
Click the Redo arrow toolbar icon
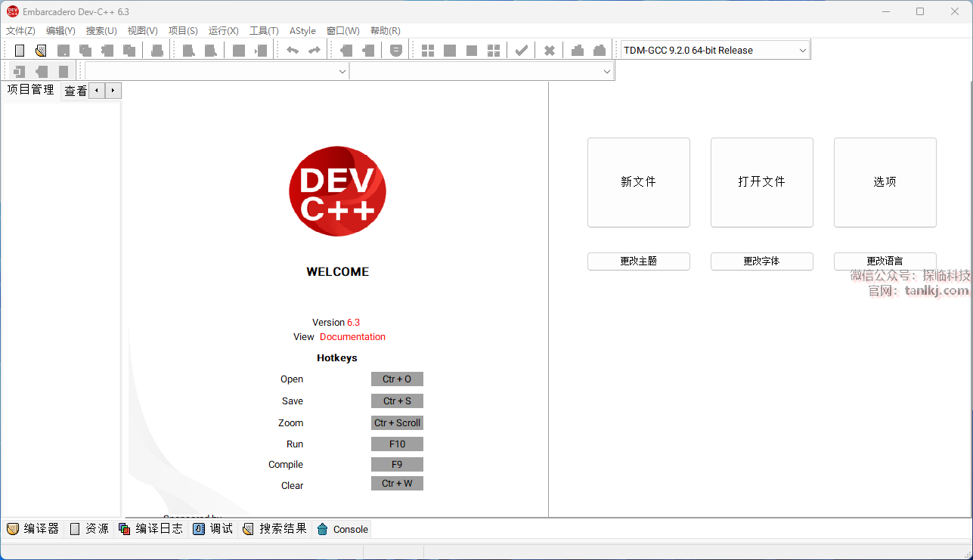(x=314, y=51)
